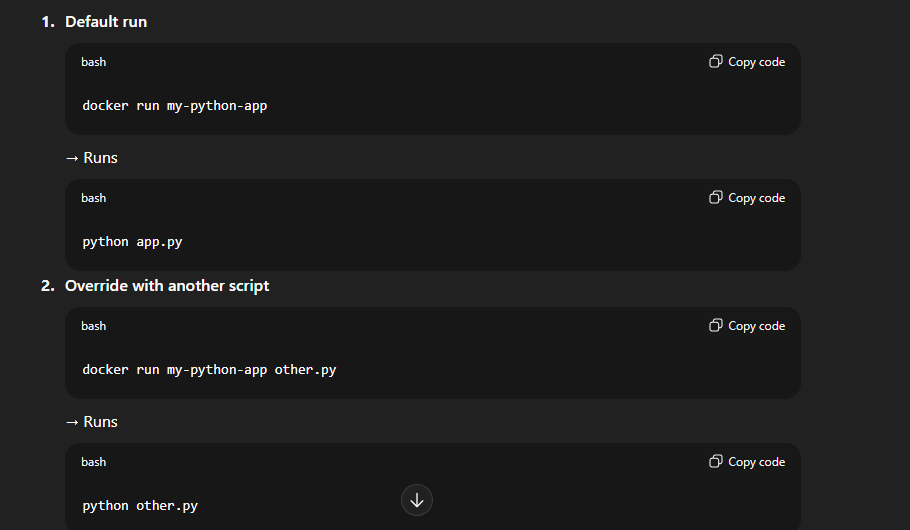910x530 pixels.
Task: Click the "→ Runs" text under Default run
Action: 92,158
